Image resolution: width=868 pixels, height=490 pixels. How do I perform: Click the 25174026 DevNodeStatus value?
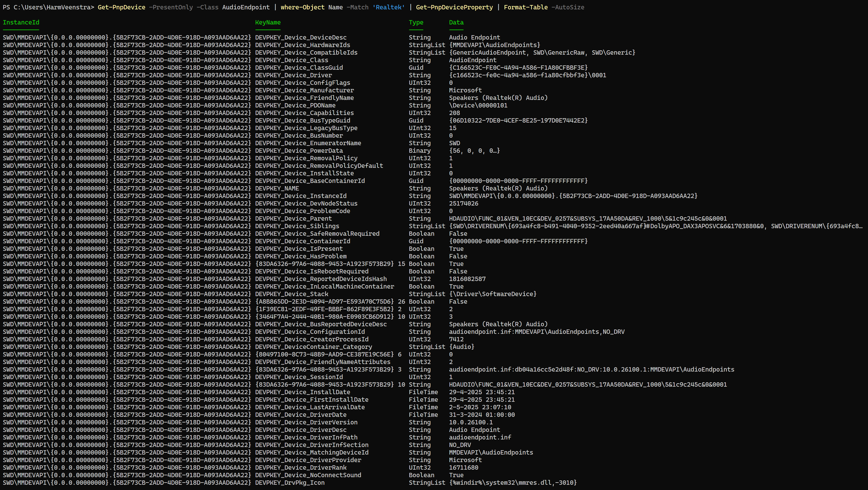[463, 203]
